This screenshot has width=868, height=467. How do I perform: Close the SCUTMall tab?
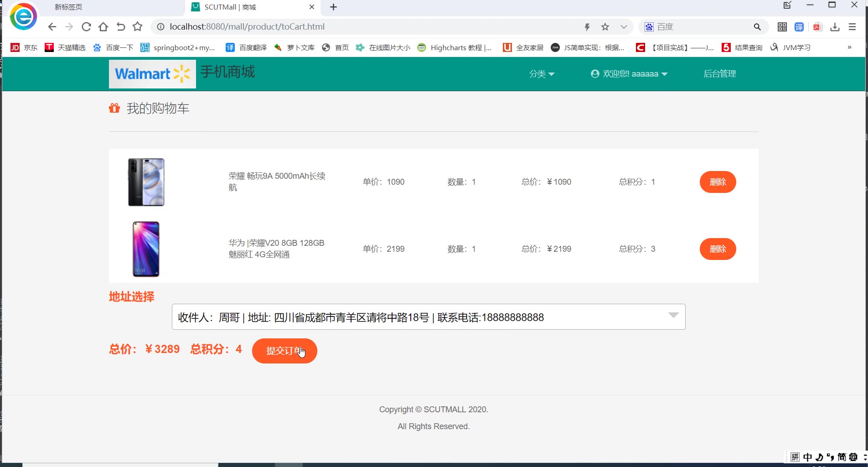tap(312, 7)
